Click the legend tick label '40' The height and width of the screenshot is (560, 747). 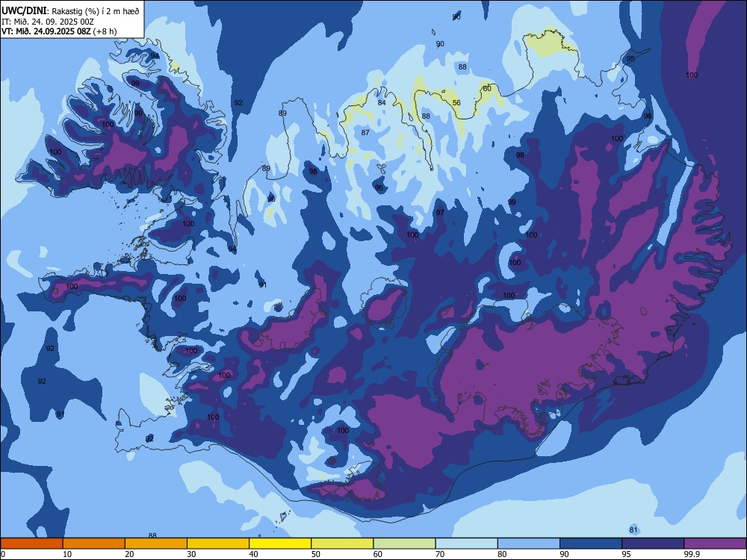[254, 554]
